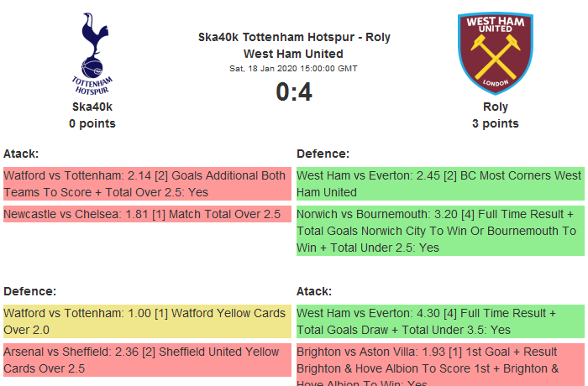Select the Norwich vs Bournemouth bet row
This screenshot has height=386, width=588.
point(439,231)
